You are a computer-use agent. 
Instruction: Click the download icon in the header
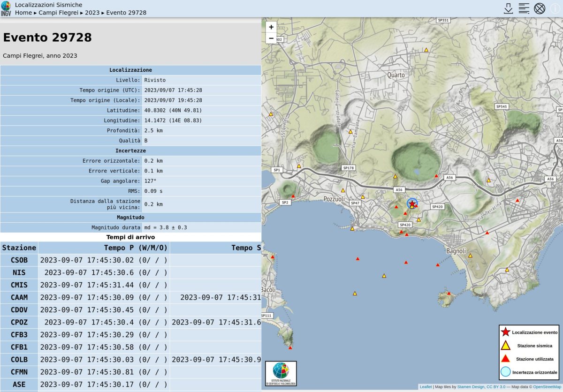(x=508, y=8)
